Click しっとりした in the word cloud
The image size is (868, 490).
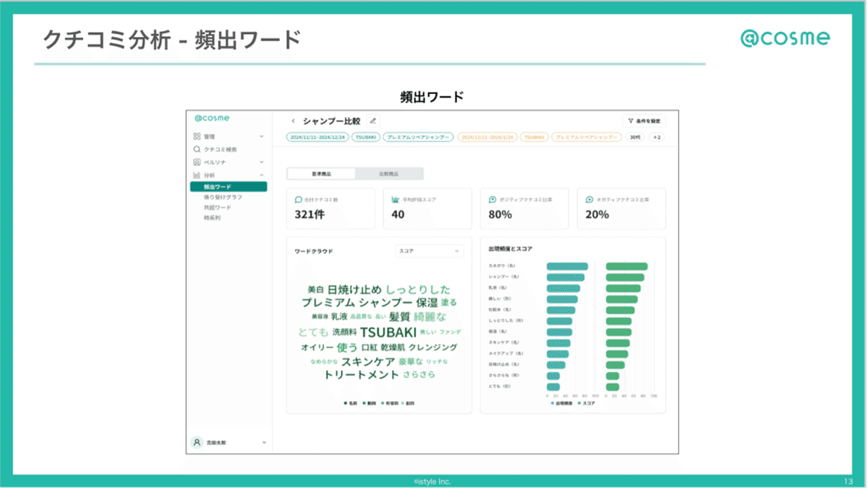[418, 290]
